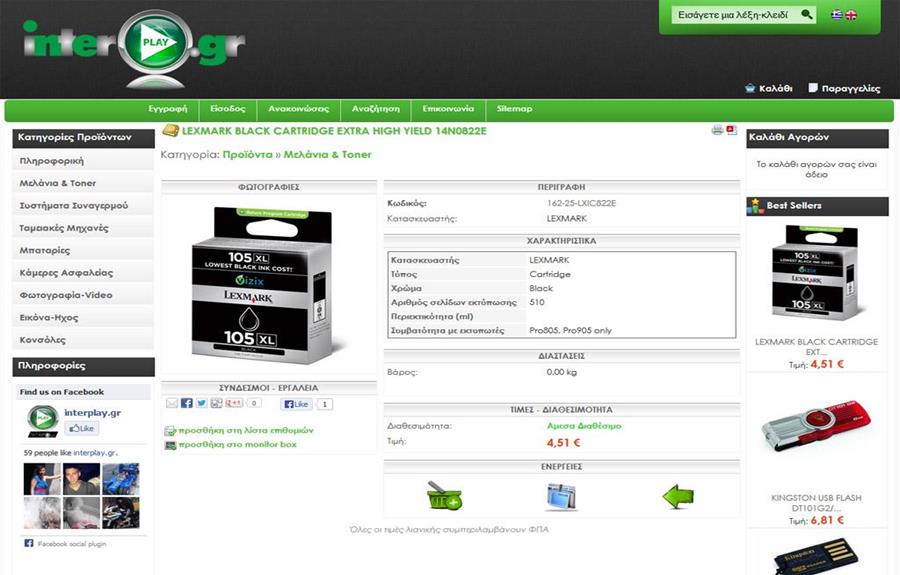Click the Best Sellers header icon

pos(755,206)
